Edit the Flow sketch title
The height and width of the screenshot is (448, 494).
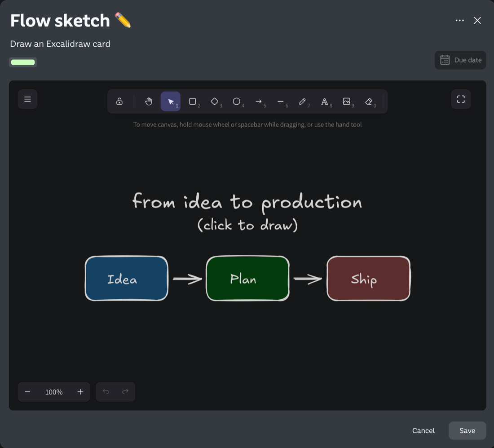(x=71, y=21)
